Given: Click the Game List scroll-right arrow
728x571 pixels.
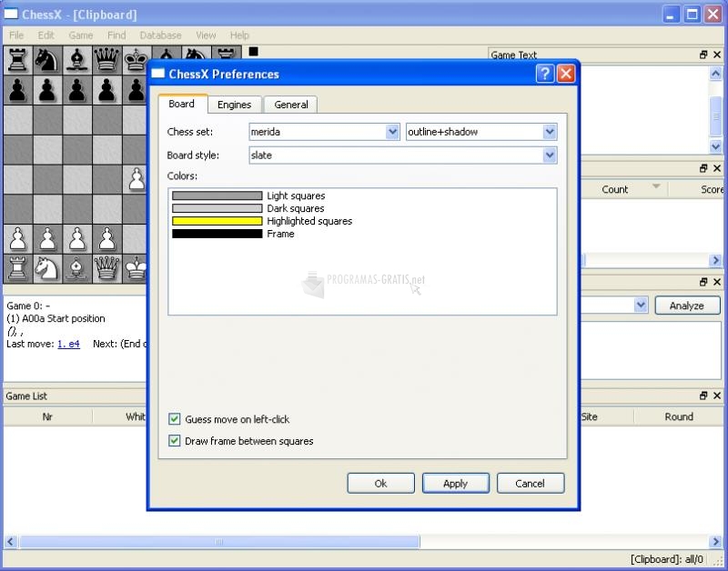Looking at the screenshot, I should [715, 541].
